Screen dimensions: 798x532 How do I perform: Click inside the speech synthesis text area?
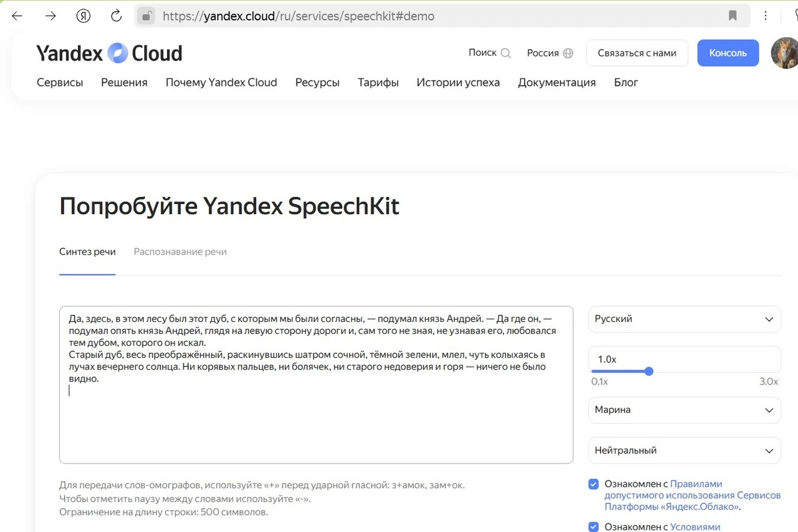point(316,384)
